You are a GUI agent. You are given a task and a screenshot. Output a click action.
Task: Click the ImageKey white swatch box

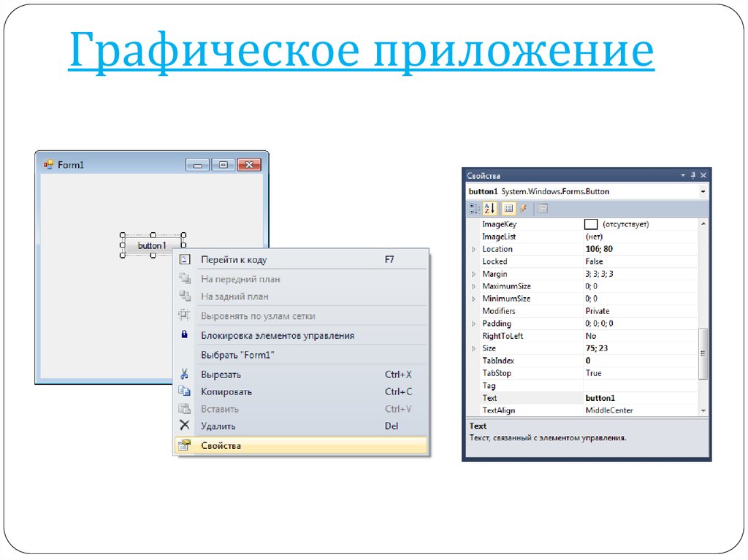coord(591,225)
